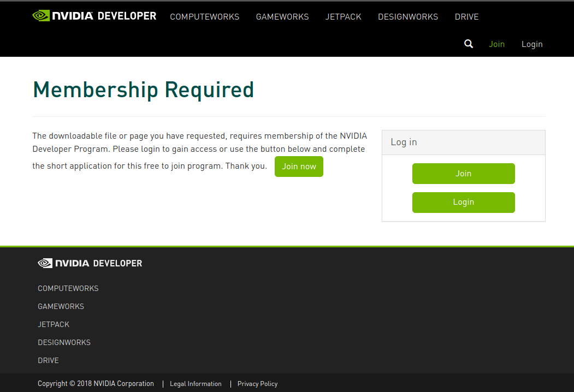Open the DESIGNWORKS link in the footer
The image size is (574, 392).
[x=64, y=342]
